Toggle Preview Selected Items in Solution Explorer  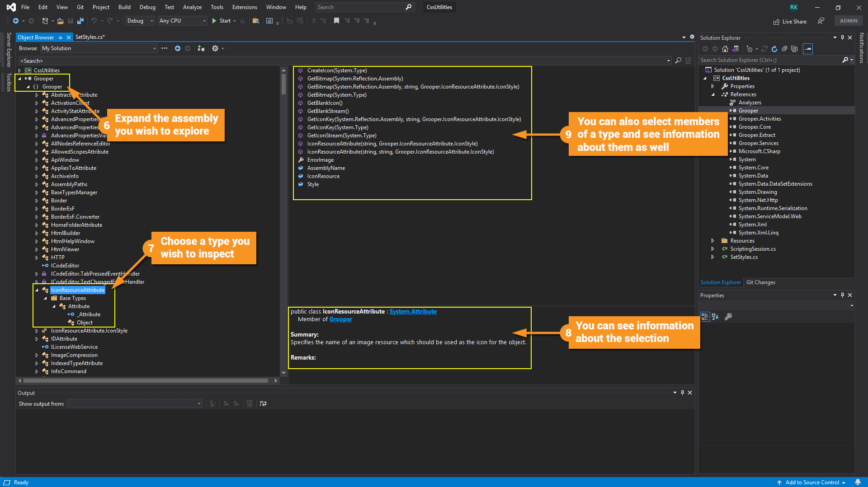[808, 49]
